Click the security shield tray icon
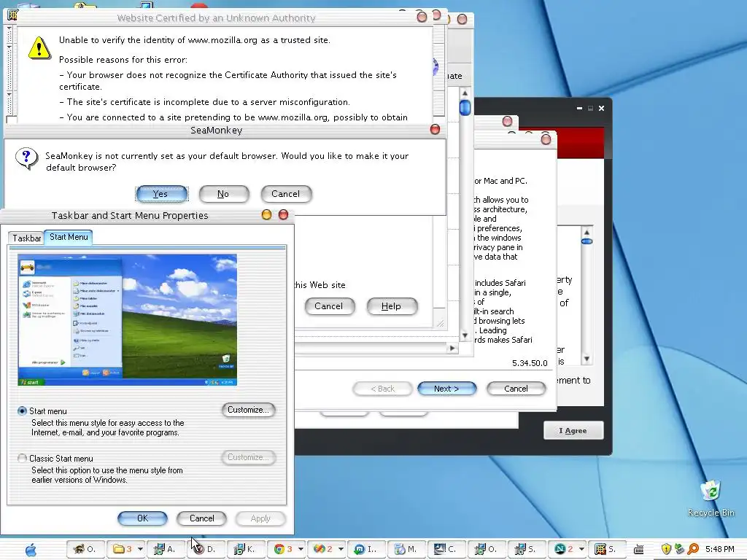This screenshot has width=747, height=560. [x=666, y=550]
